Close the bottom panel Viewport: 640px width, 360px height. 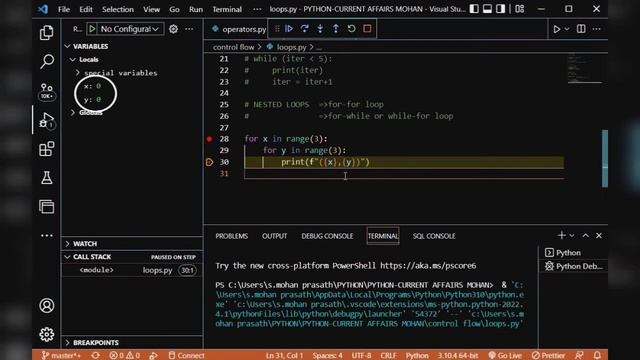pos(599,236)
